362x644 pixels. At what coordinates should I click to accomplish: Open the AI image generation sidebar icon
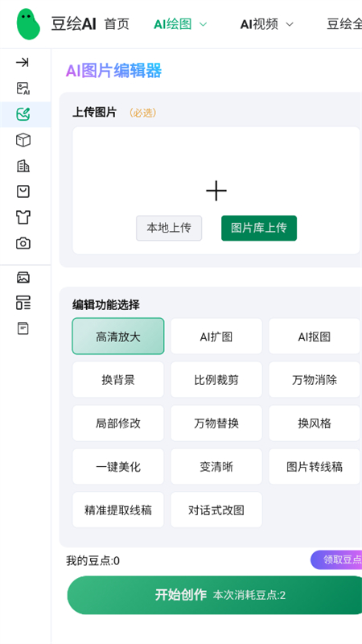point(23,89)
